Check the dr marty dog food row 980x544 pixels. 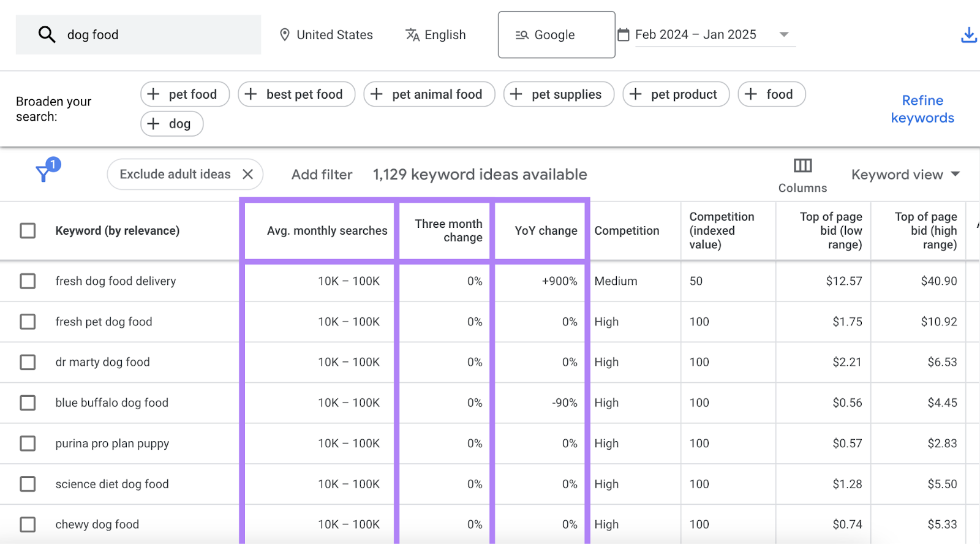[x=28, y=362]
